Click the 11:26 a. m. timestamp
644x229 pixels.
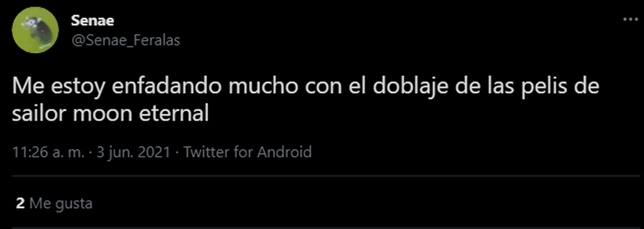coord(48,152)
